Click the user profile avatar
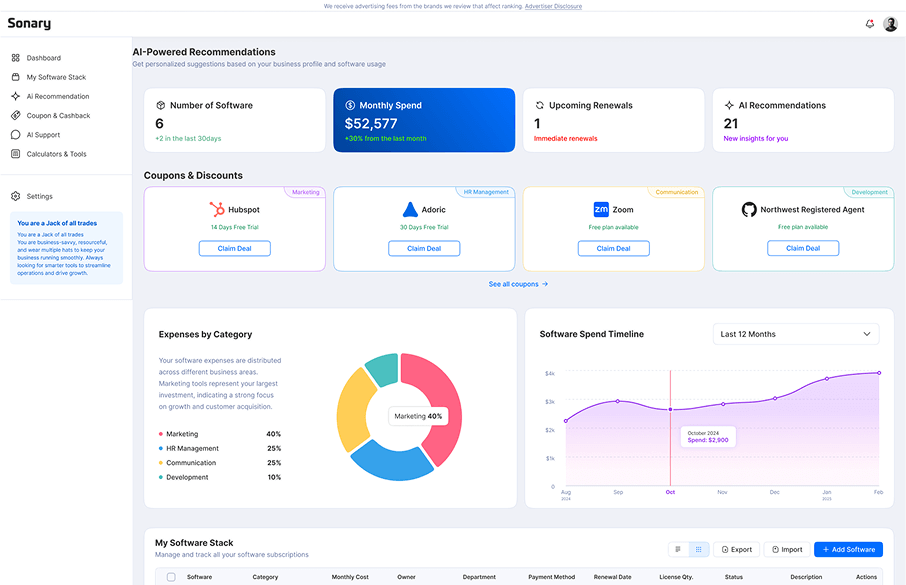Viewport: 906px width, 585px height. point(890,24)
